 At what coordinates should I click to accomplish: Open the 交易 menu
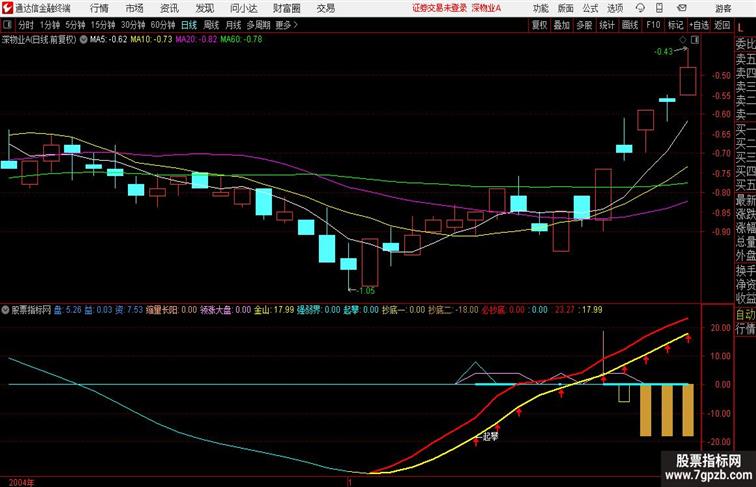326,8
